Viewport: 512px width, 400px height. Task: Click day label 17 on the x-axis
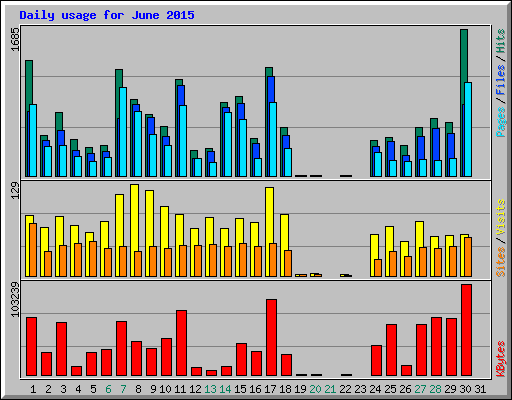[x=270, y=389]
